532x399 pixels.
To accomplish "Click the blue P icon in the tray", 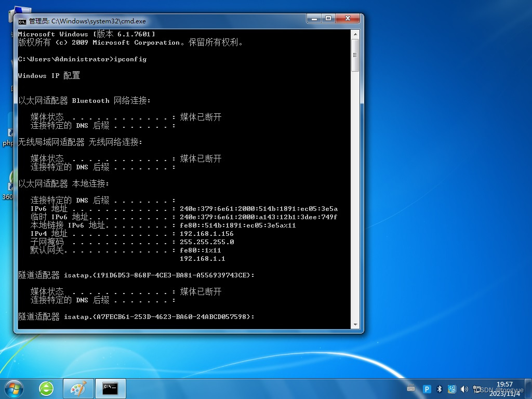I will pyautogui.click(x=428, y=389).
